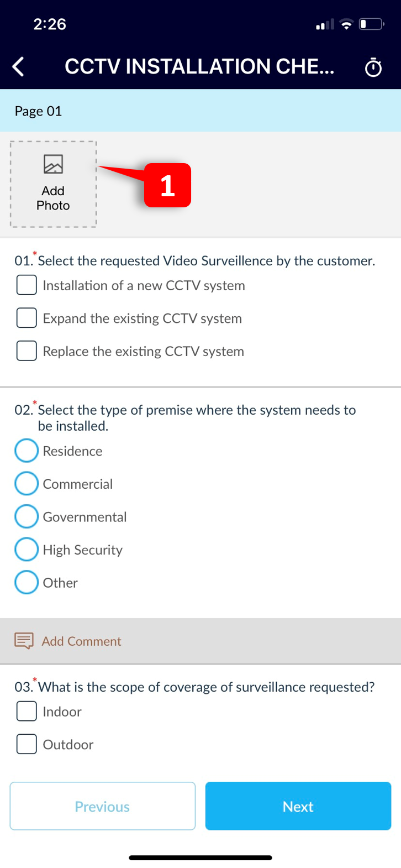
Task: Tap the back arrow icon
Action: 18,67
